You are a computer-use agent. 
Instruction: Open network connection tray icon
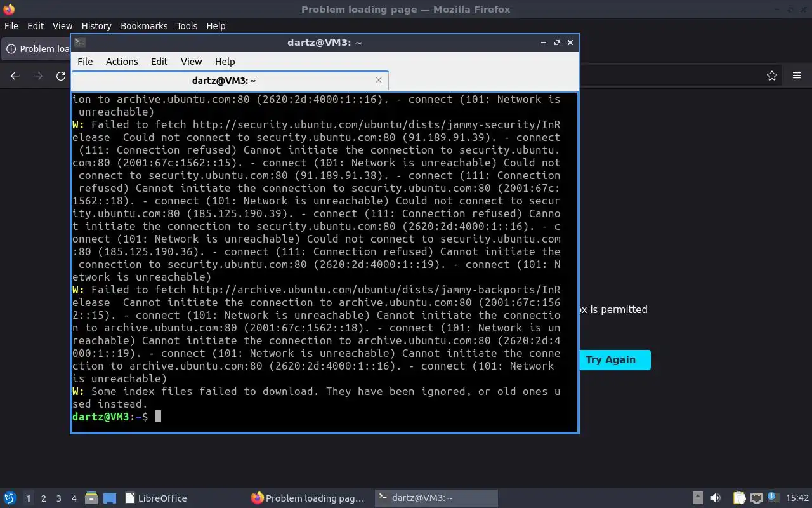coord(756,498)
